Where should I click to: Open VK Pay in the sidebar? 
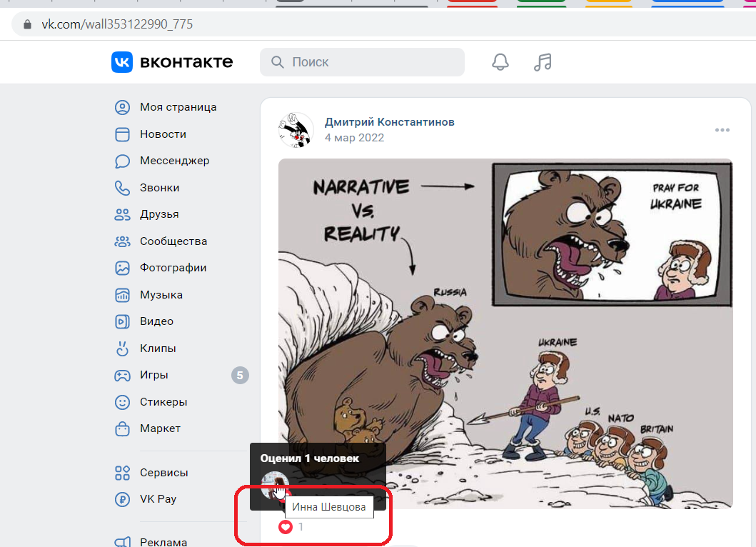(x=158, y=499)
